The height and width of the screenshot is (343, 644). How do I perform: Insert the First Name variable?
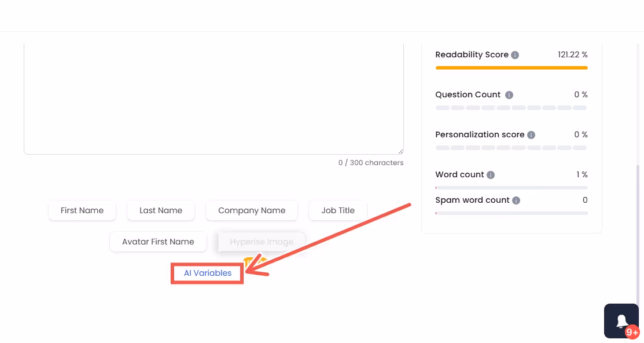click(82, 210)
